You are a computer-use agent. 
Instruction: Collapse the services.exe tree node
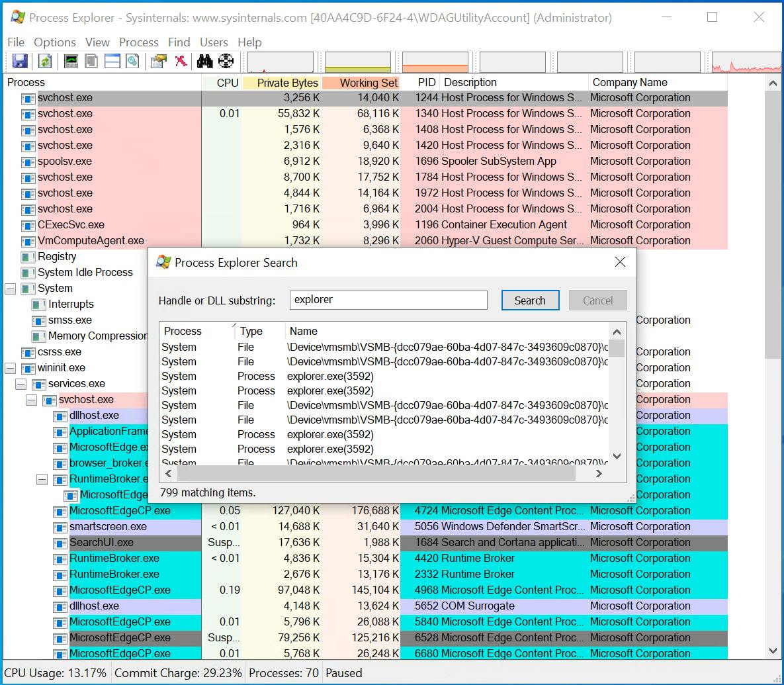(21, 384)
